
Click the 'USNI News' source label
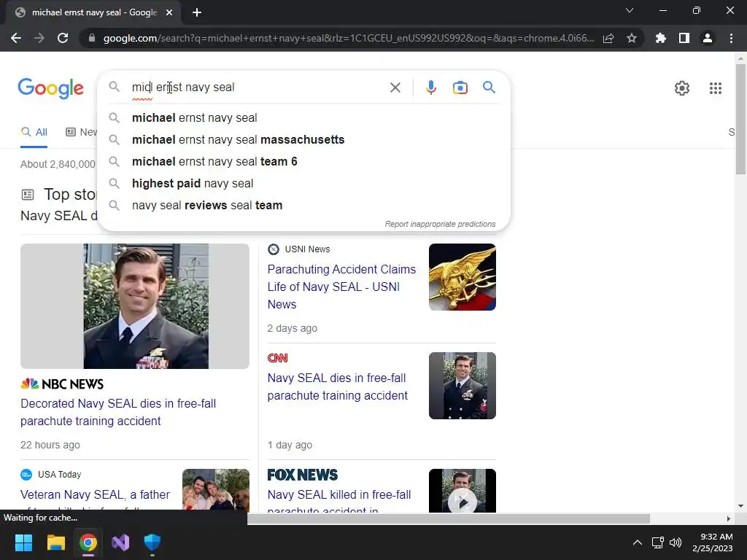307,249
